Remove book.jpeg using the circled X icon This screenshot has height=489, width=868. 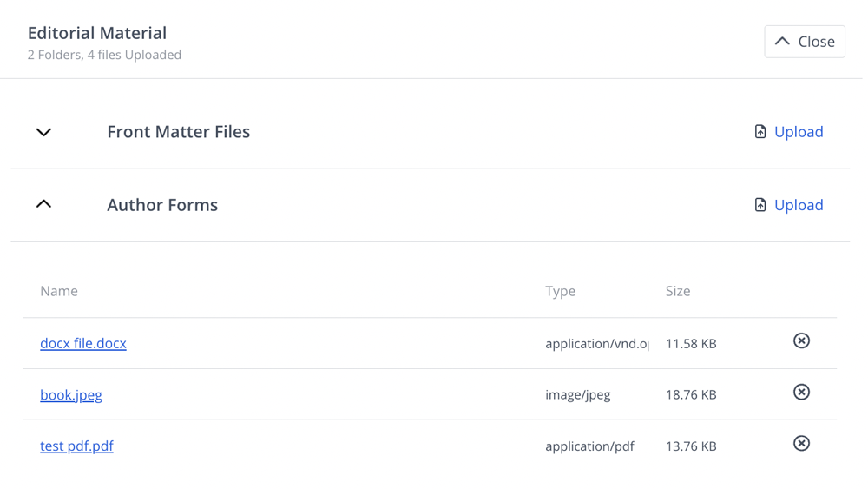[801, 392]
